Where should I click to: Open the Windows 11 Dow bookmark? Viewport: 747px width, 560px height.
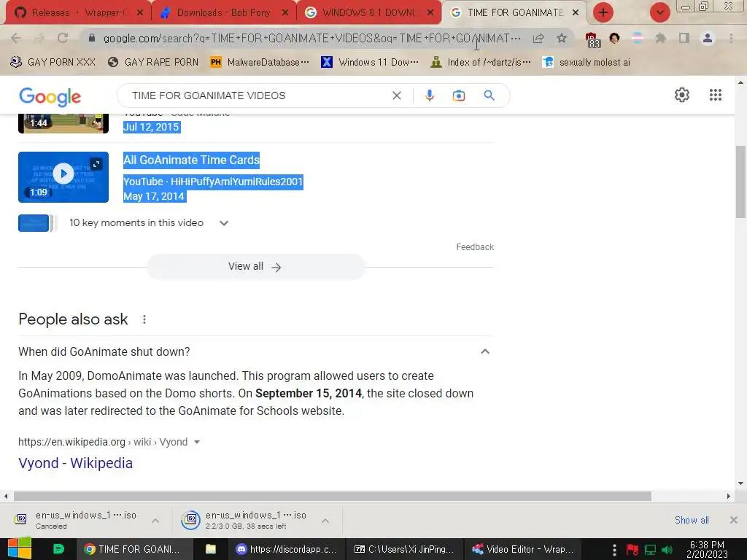click(370, 63)
